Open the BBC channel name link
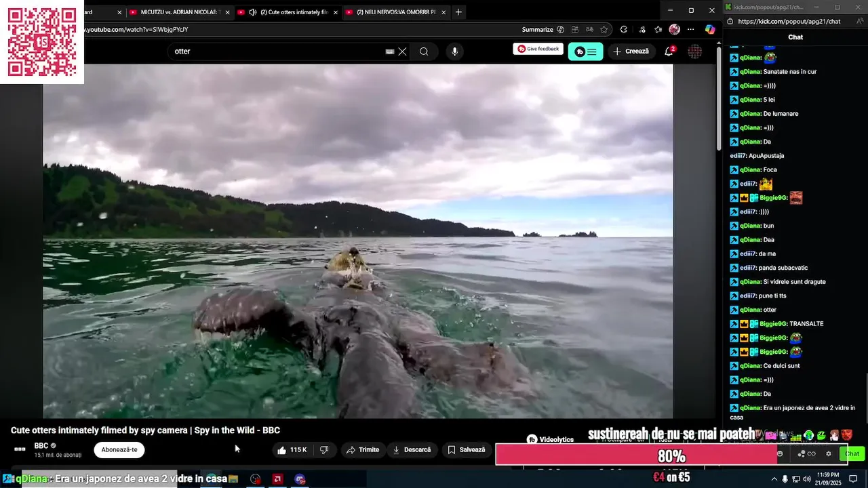Viewport: 868px width, 488px height. 41,446
